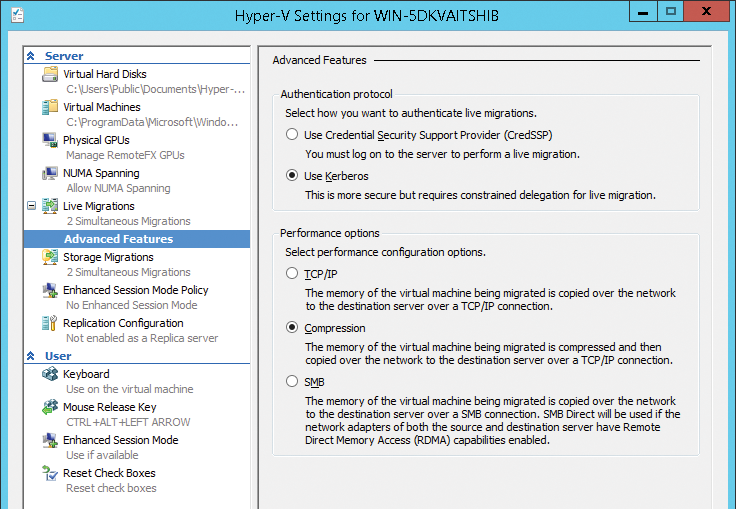Click the Mouse Release Key icon
Screen dimensions: 736x509
tap(50, 407)
